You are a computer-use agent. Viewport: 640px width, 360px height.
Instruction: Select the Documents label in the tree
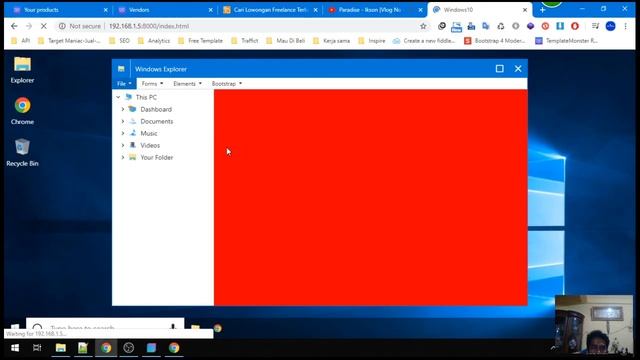click(157, 121)
